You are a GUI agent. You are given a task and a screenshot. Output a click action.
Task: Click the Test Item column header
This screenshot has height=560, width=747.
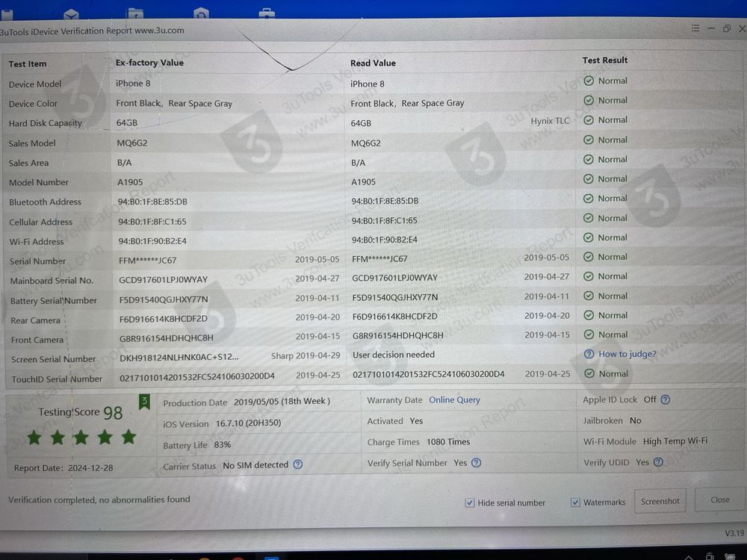pos(28,63)
